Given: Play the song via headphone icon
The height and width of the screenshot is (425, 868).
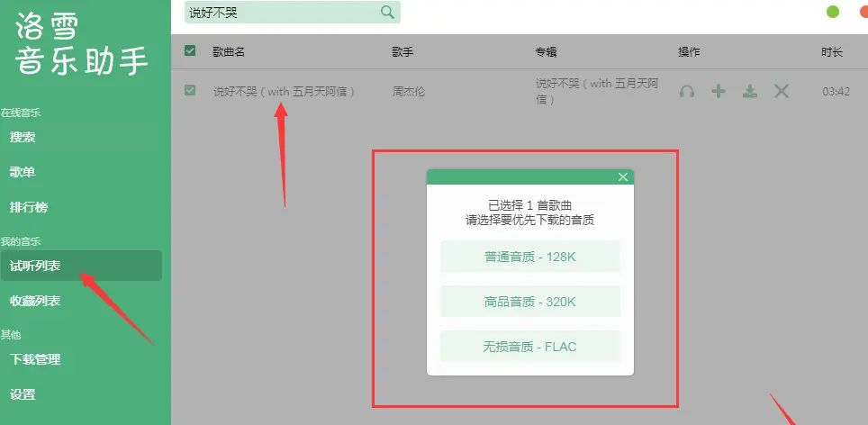Looking at the screenshot, I should click(x=686, y=91).
